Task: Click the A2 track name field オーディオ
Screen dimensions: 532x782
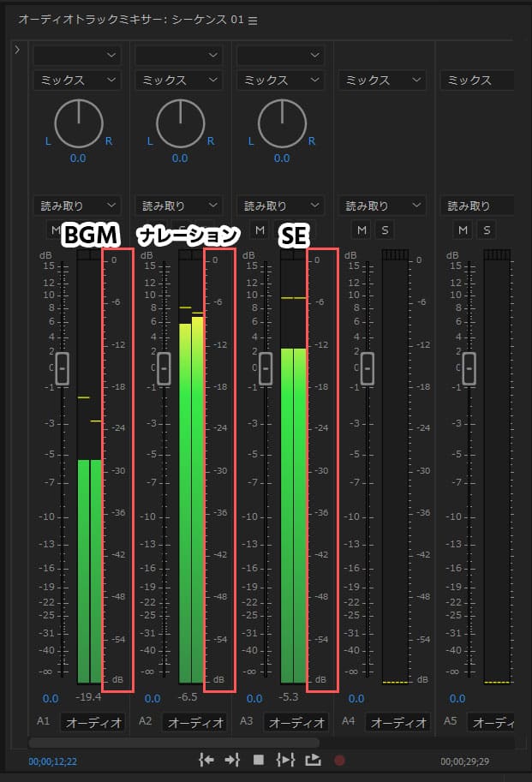Action: coord(194,722)
